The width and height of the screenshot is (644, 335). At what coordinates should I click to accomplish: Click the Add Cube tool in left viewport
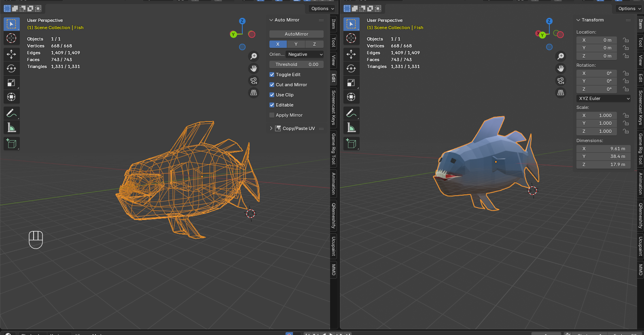tap(11, 143)
